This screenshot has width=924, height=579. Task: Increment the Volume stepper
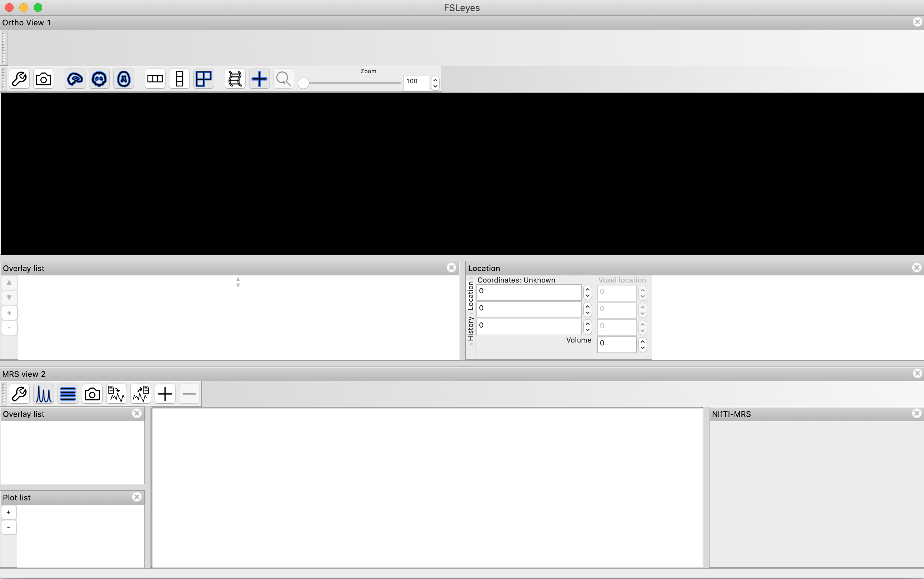click(643, 341)
